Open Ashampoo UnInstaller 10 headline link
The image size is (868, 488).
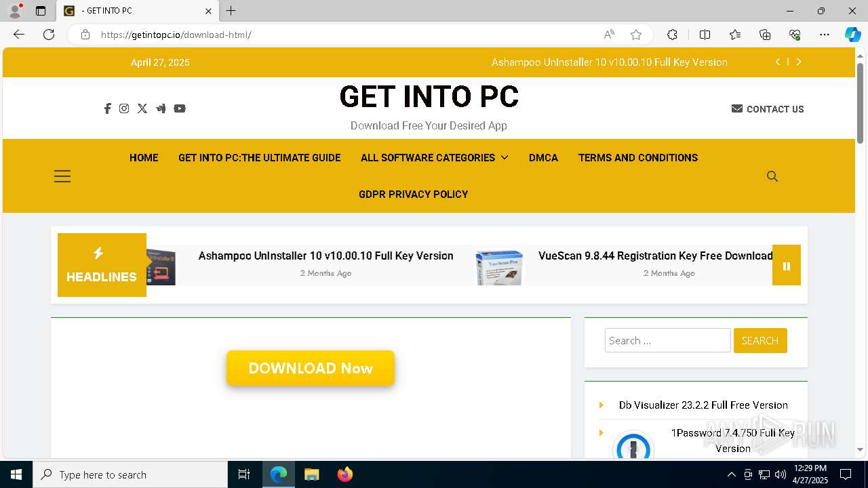[x=325, y=256]
